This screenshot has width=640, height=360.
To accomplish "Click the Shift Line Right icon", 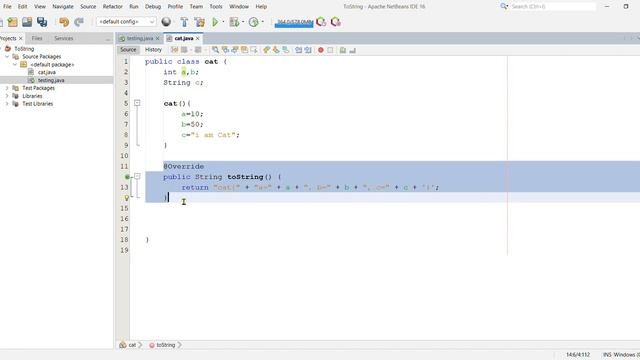I will coord(308,50).
